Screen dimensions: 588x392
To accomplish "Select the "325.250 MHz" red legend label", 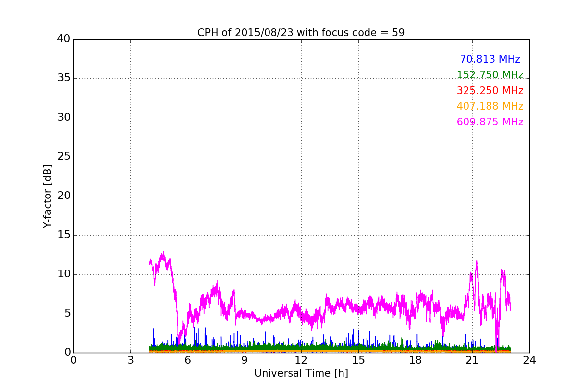I will point(490,91).
